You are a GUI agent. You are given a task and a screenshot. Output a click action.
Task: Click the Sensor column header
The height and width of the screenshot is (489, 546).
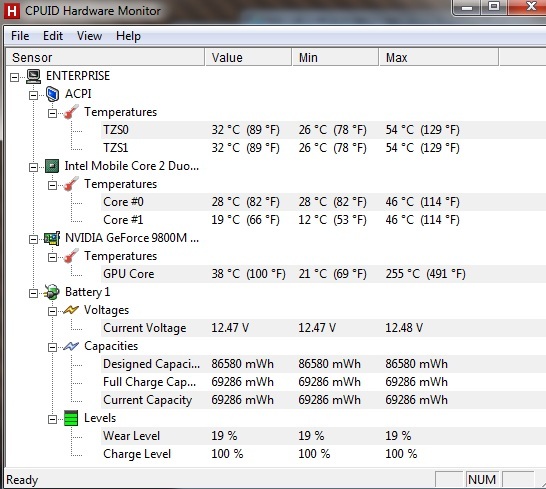[105, 57]
